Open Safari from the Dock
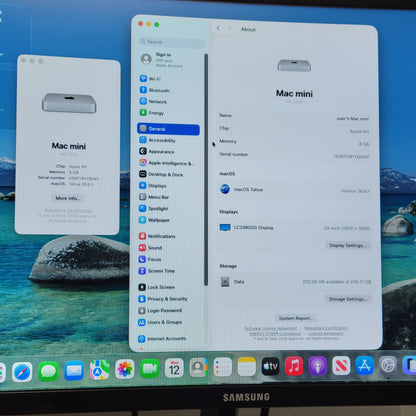This screenshot has height=416, width=416. (x=22, y=372)
